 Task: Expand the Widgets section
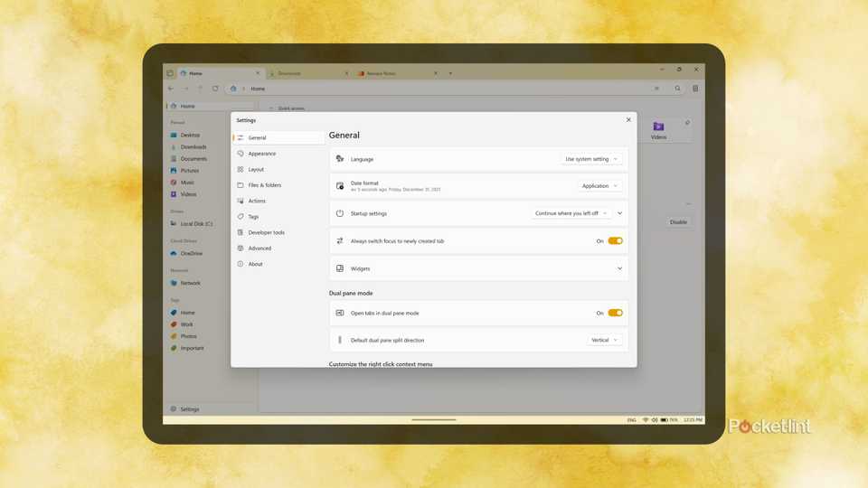pos(619,268)
